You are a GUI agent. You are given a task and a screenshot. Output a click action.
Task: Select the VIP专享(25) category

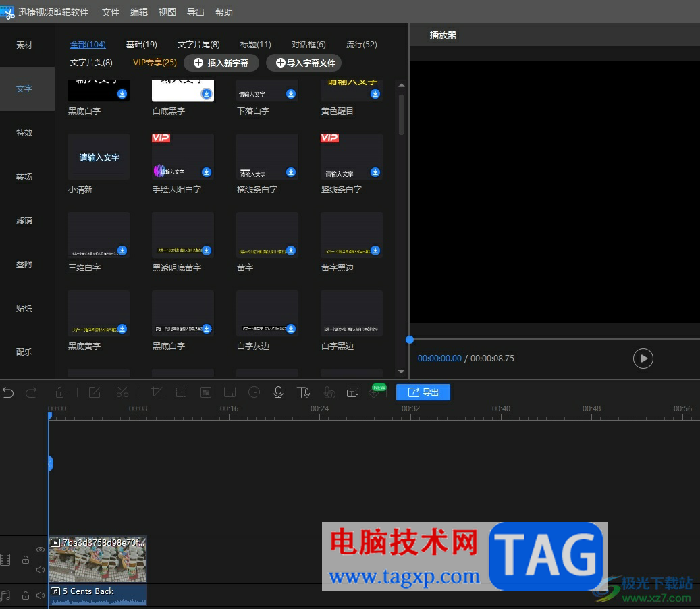[155, 63]
